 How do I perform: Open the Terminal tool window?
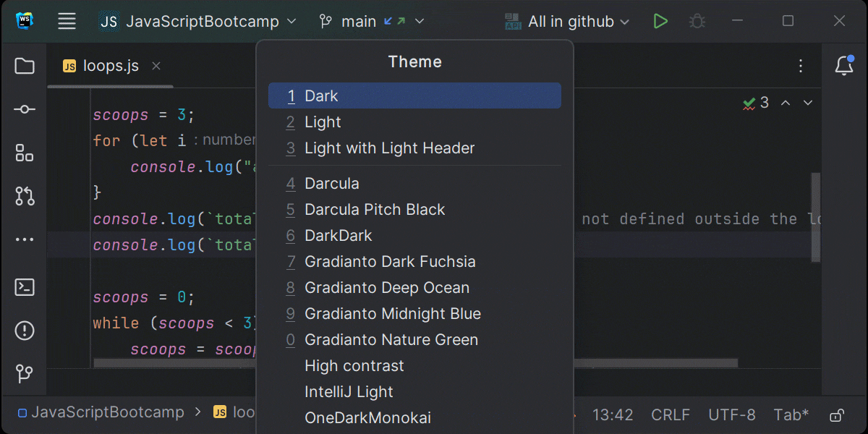point(24,287)
